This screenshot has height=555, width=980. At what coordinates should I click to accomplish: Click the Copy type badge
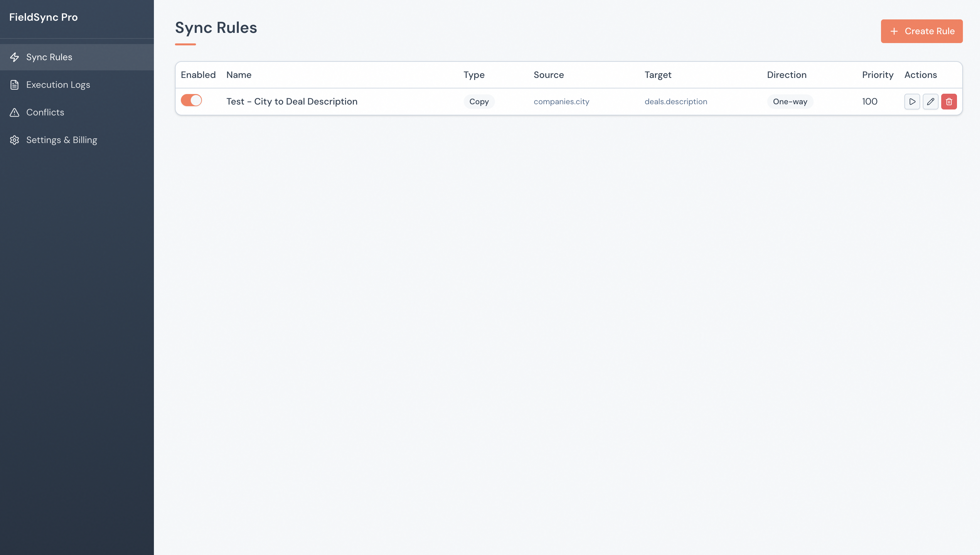tap(479, 101)
